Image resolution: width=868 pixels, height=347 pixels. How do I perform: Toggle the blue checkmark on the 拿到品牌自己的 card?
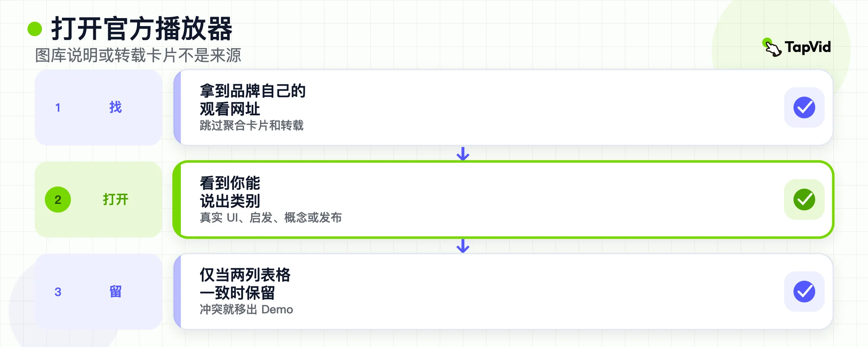[x=804, y=107]
